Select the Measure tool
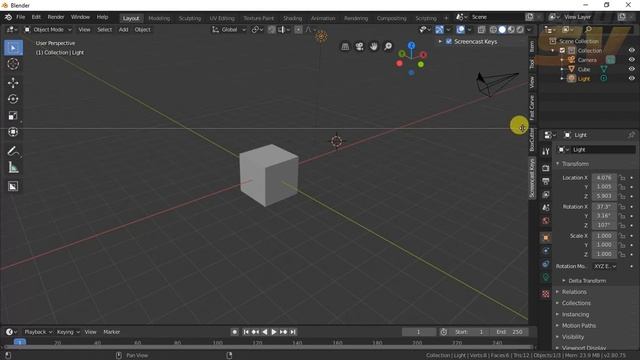Screen dimensions: 640x360 [x=13, y=167]
